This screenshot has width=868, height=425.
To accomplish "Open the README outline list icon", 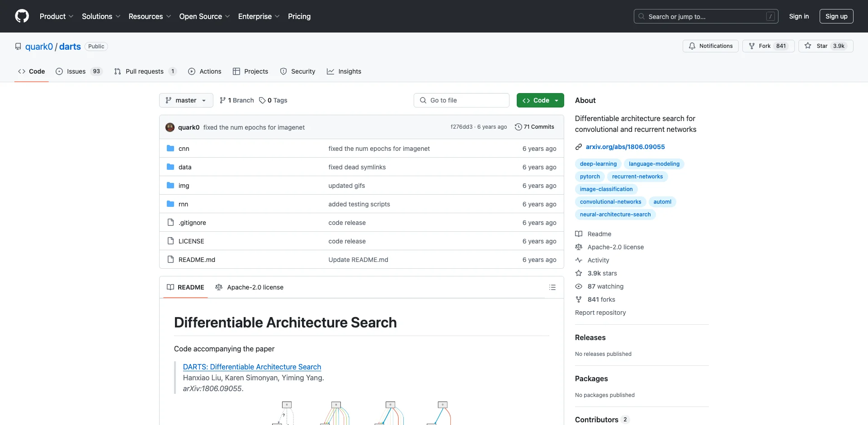I will (552, 287).
